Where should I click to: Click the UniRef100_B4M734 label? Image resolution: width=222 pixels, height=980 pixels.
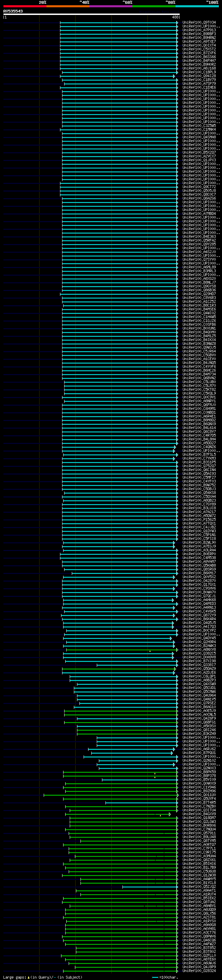[x=199, y=374]
